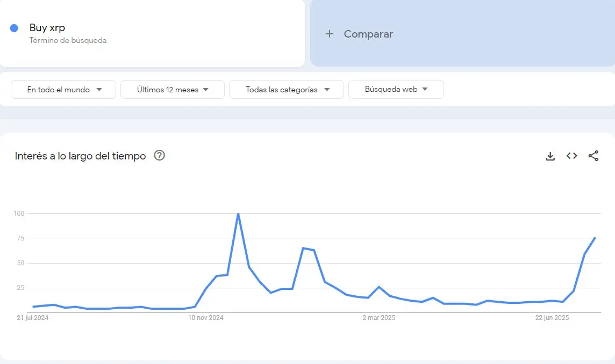Image resolution: width=615 pixels, height=364 pixels.
Task: Click the blue dot next to Buy xrp
Action: [14, 28]
